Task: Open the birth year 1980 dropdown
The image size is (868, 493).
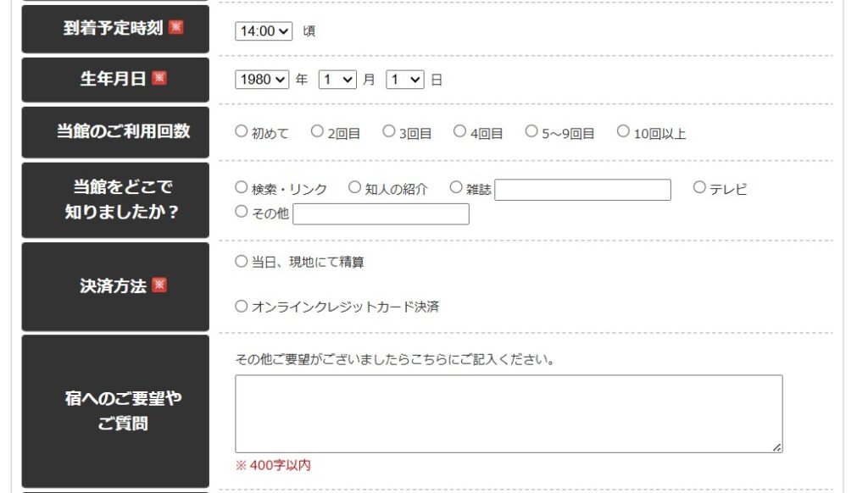Action: tap(263, 79)
